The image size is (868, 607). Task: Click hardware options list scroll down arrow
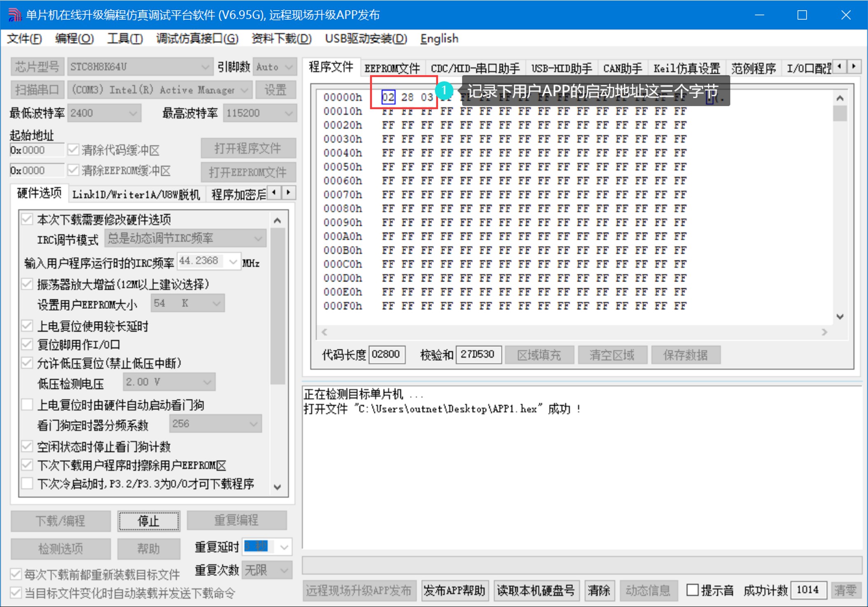click(278, 487)
